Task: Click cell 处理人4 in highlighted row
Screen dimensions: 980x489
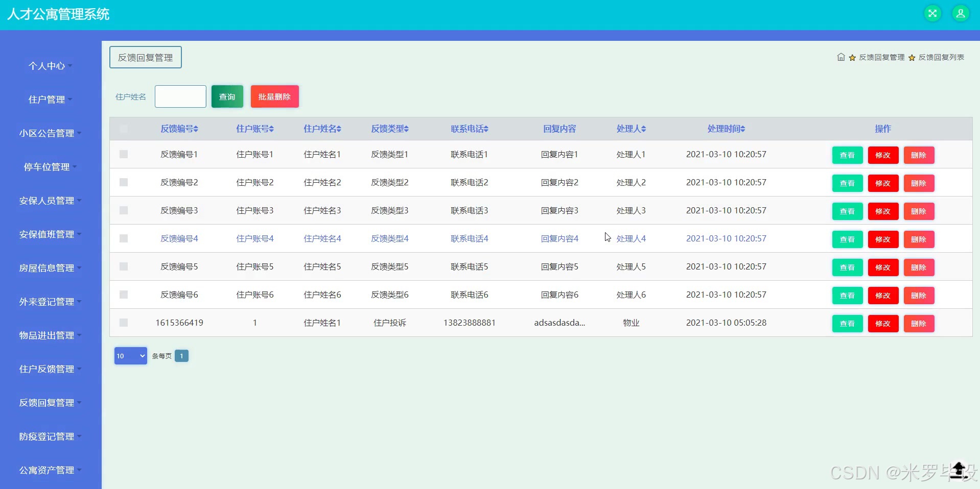Action: point(631,238)
